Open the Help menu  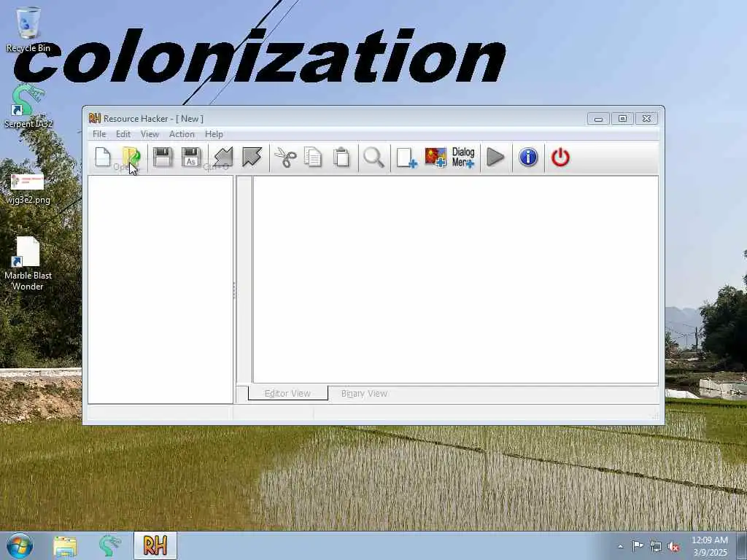click(x=214, y=134)
